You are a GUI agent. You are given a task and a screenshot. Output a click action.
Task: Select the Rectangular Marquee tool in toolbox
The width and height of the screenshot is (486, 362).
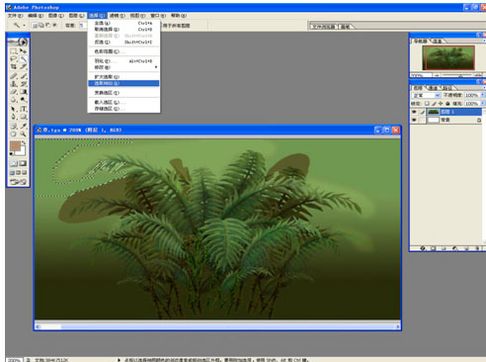(13, 51)
